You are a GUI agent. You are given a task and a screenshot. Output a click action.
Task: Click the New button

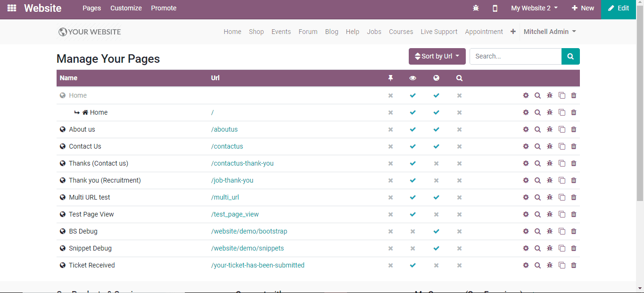coord(583,8)
